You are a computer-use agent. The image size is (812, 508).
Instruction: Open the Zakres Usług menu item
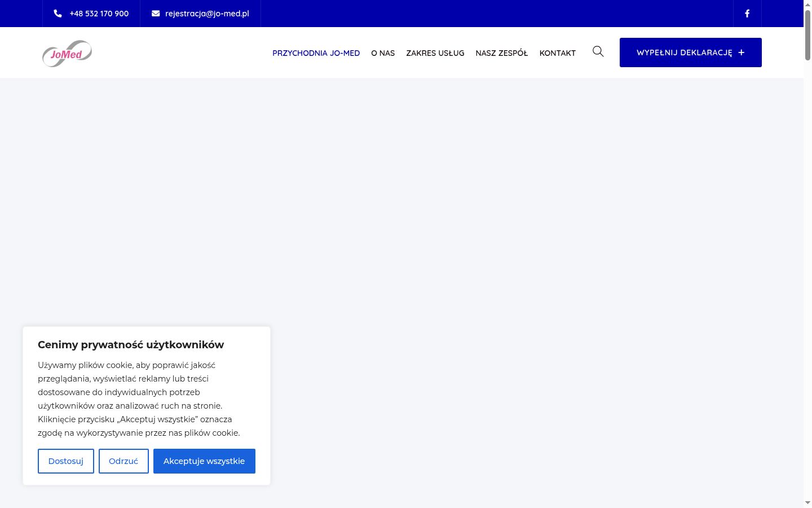coord(435,53)
